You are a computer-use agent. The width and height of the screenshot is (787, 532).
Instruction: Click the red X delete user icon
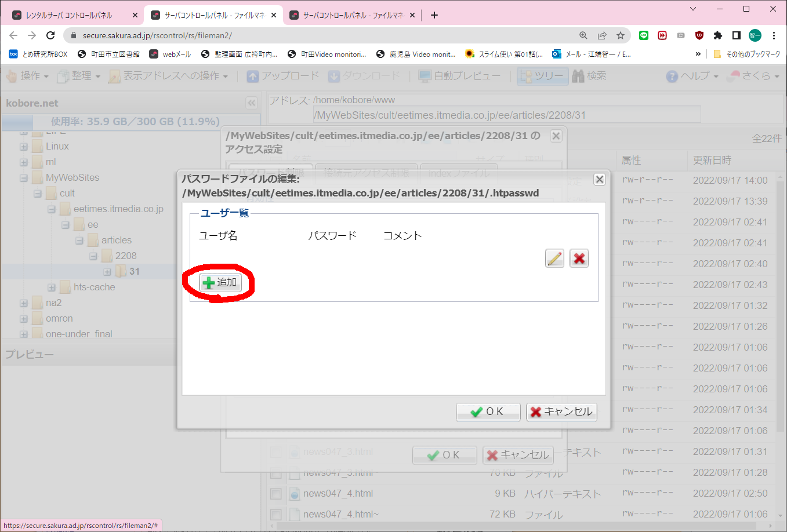[x=579, y=258]
